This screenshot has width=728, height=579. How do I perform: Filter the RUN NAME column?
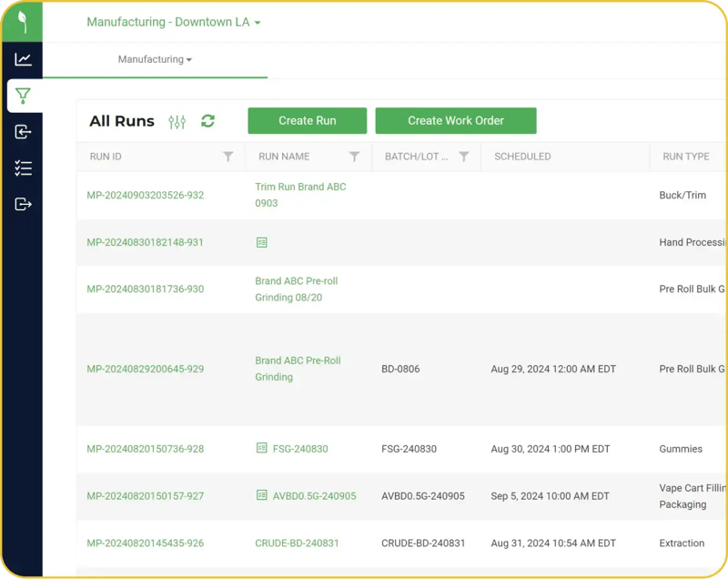354,157
